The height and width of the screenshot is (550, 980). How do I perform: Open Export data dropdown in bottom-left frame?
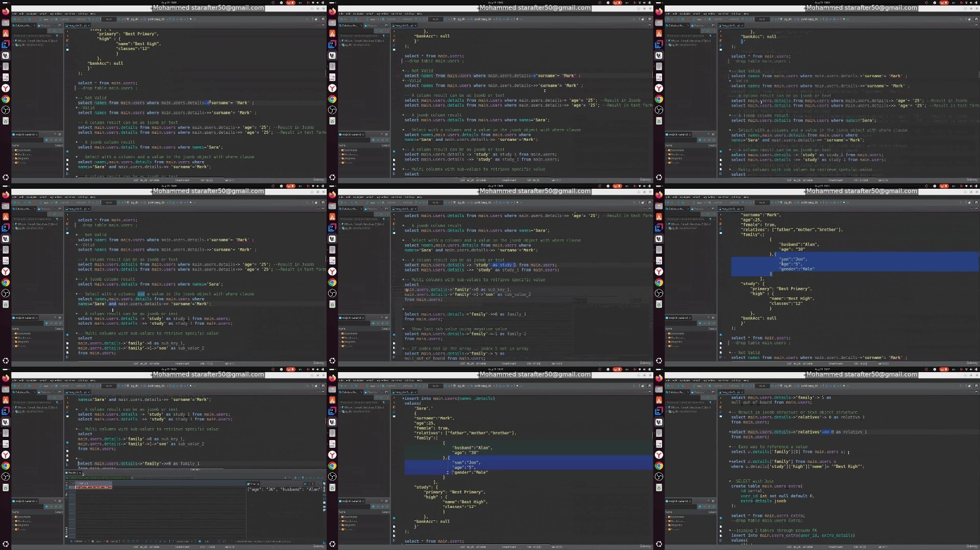181,541
